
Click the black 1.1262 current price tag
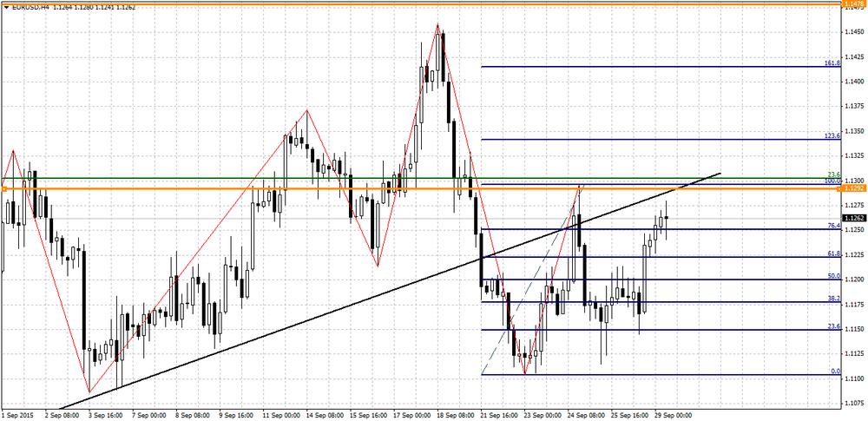tap(854, 218)
